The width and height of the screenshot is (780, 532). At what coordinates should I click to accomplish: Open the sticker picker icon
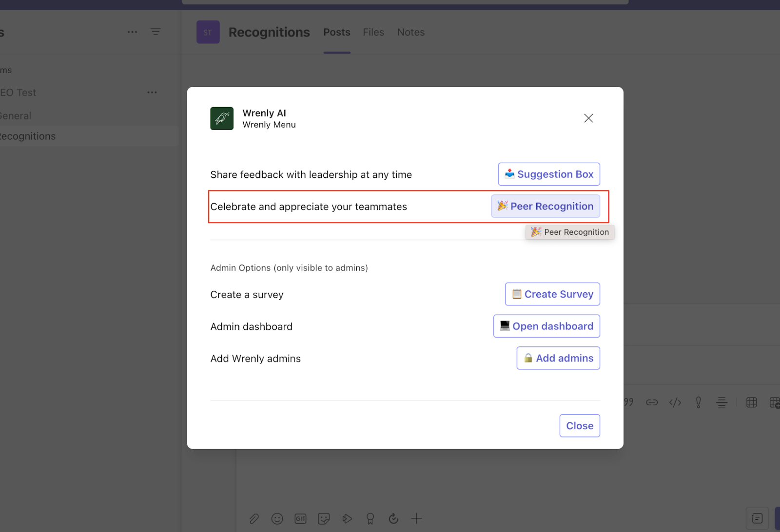[324, 519]
